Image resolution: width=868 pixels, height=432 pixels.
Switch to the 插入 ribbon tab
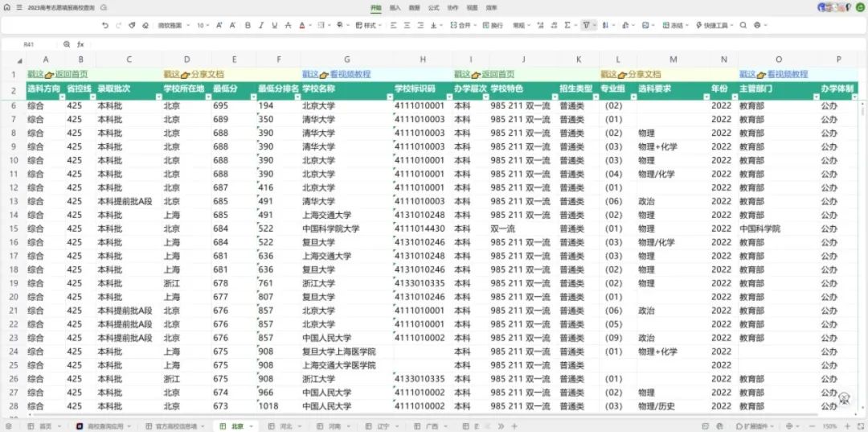[x=395, y=8]
